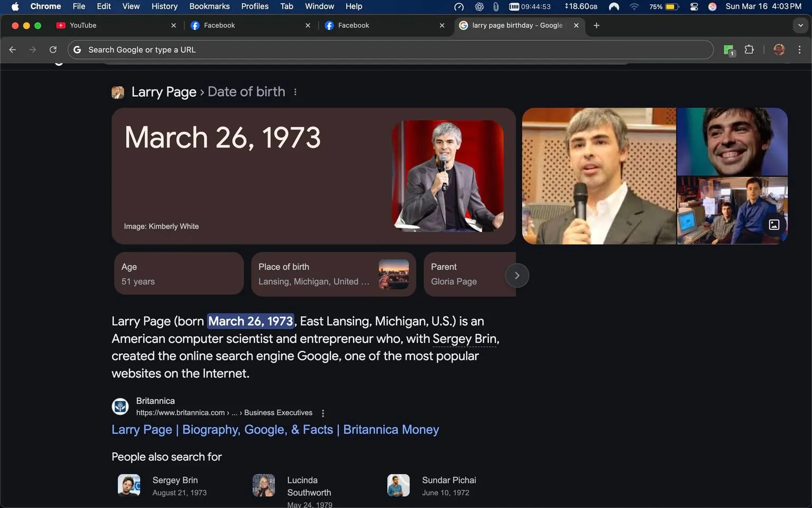Image resolution: width=812 pixels, height=508 pixels.
Task: Click the Wi-Fi icon in the menu bar
Action: 634,6
